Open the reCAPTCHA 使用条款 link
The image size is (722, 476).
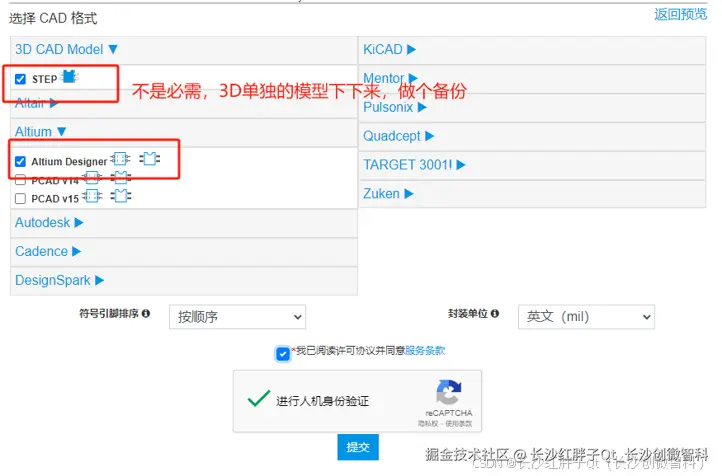458,424
